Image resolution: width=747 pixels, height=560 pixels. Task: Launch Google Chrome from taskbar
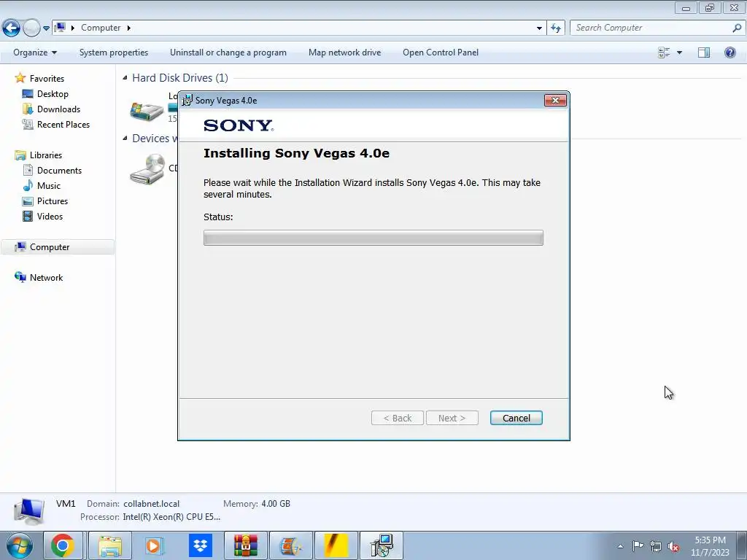coord(63,545)
